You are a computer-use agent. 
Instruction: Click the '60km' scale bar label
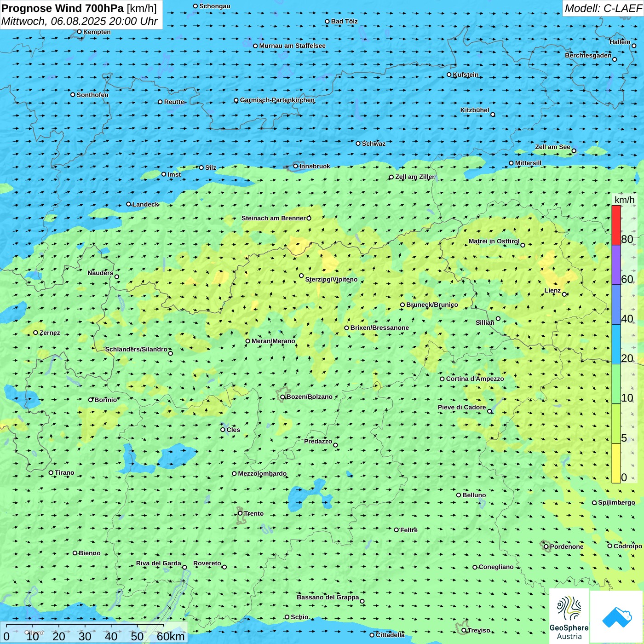pyautogui.click(x=171, y=636)
